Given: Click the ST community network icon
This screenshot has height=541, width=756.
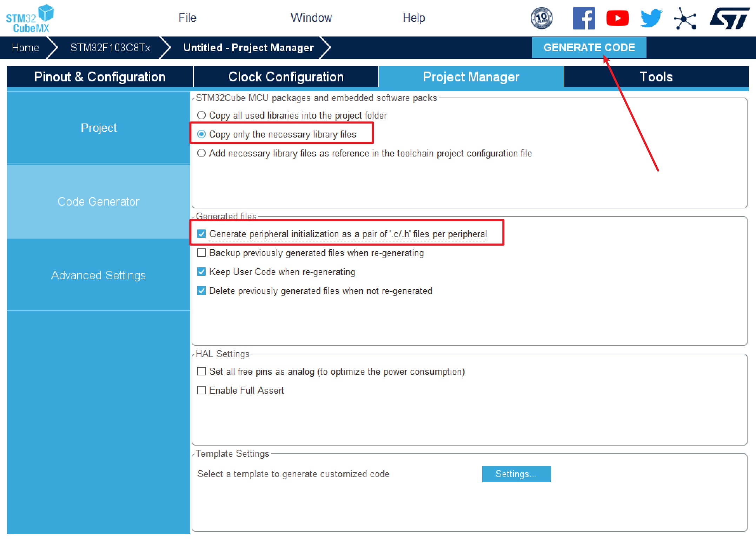Looking at the screenshot, I should (685, 18).
